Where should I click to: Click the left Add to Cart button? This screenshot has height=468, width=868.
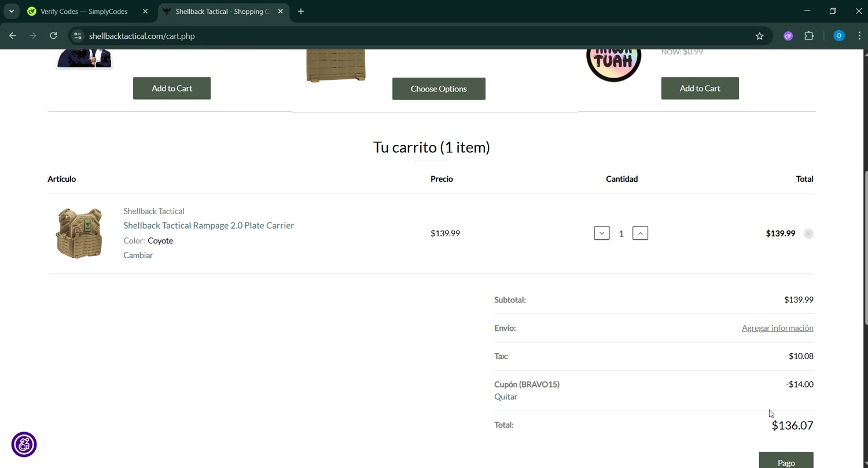pyautogui.click(x=172, y=88)
